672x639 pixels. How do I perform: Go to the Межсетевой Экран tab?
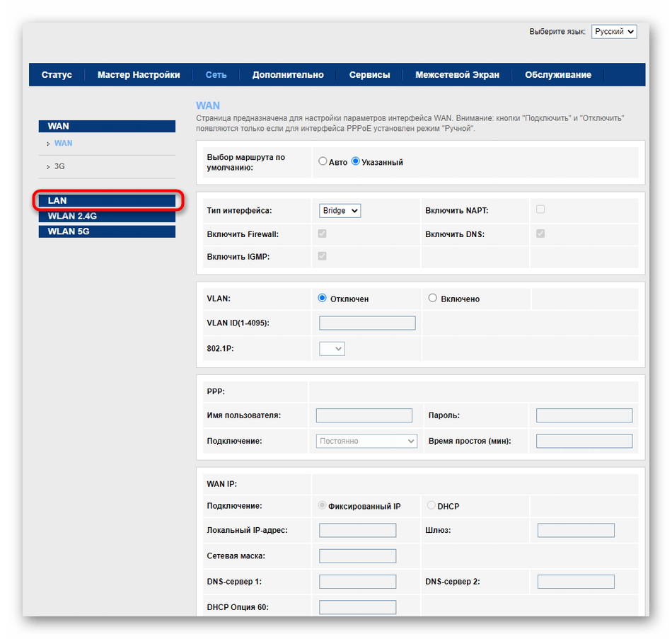457,75
